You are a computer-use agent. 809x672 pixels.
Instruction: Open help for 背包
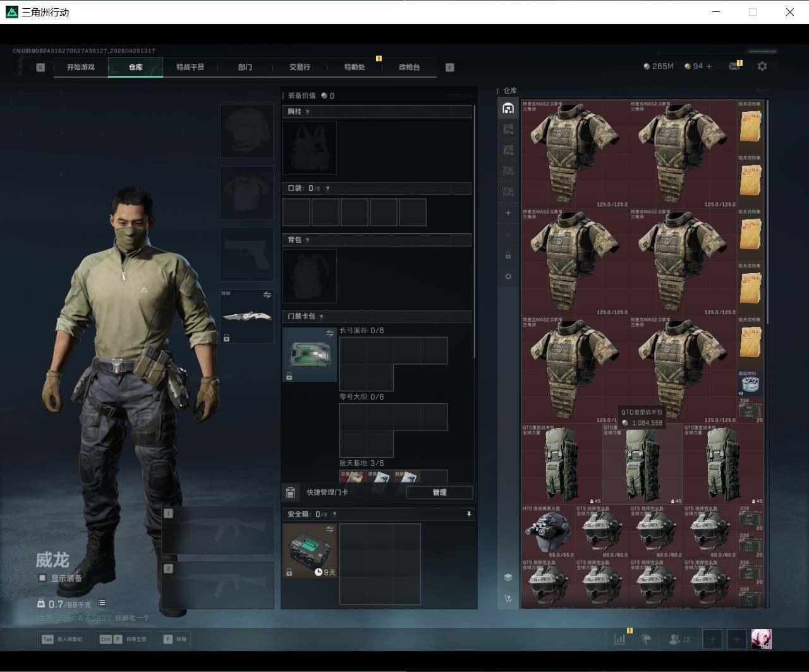pyautogui.click(x=308, y=240)
